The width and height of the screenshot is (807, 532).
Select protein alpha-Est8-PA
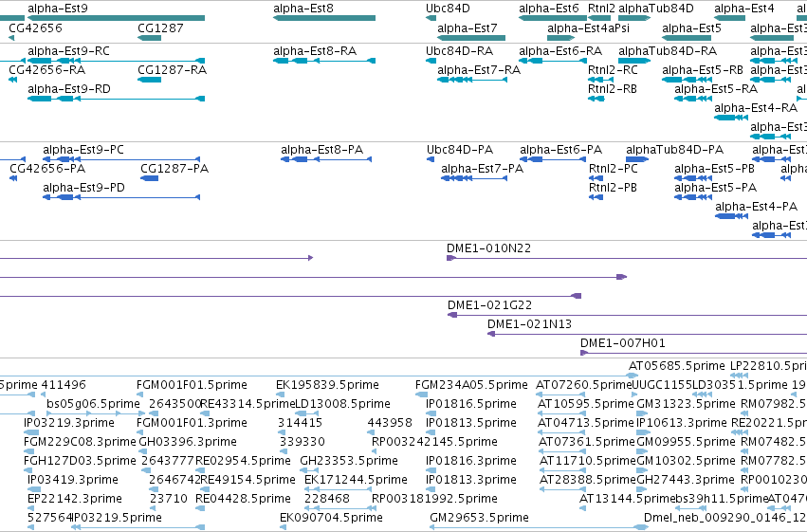[326, 159]
